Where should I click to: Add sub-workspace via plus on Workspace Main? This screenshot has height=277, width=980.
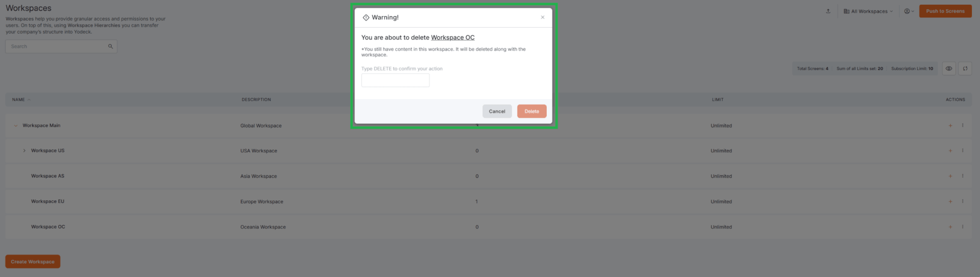[x=950, y=126]
